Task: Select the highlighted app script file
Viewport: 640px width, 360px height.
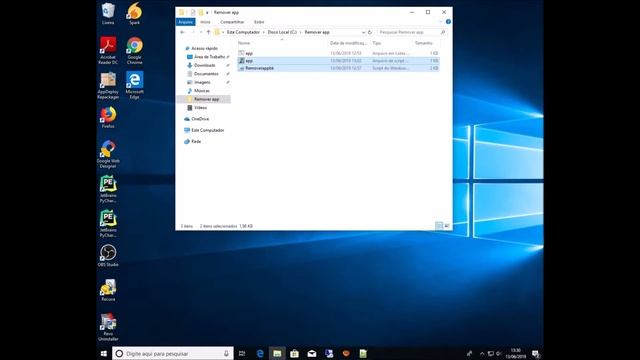Action: click(x=338, y=61)
